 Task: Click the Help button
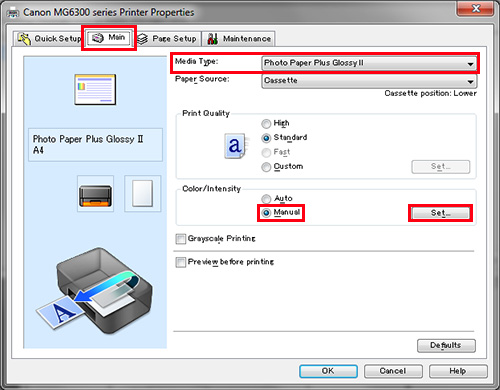458,371
